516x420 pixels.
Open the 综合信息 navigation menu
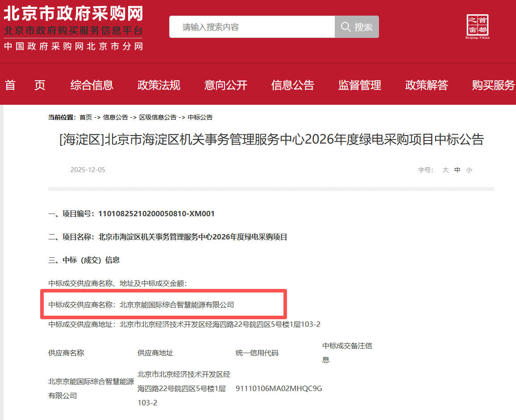[x=92, y=85]
